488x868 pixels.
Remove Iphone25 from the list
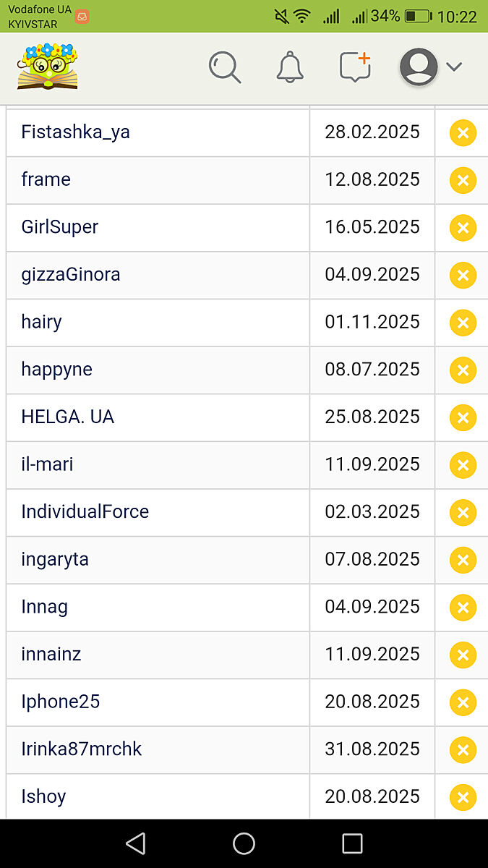click(x=463, y=702)
